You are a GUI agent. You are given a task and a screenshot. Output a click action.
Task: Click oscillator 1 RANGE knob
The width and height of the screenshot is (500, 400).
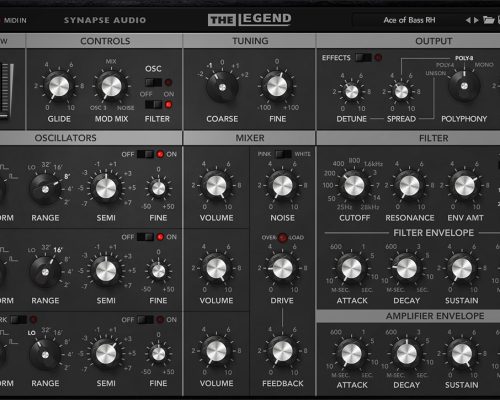[45, 189]
